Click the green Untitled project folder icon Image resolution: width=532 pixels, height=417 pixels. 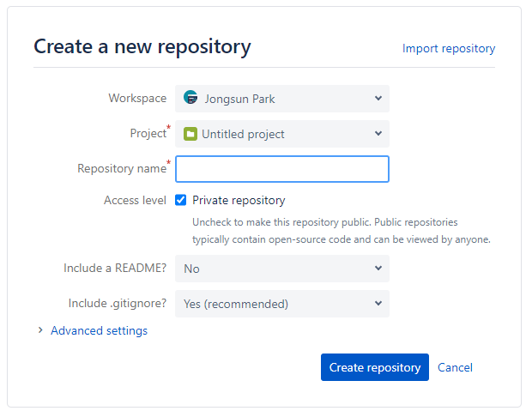[190, 134]
